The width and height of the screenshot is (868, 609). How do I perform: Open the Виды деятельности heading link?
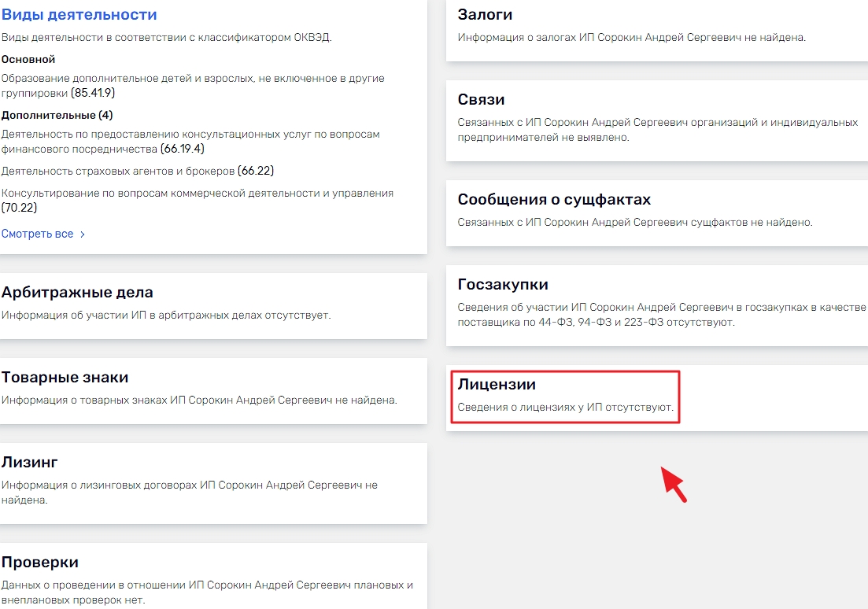[x=79, y=15]
